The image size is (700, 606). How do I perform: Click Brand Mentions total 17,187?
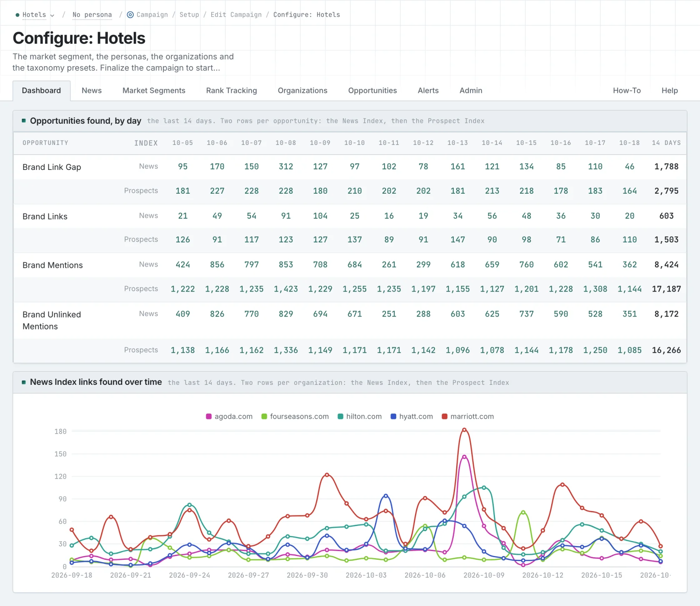point(666,289)
